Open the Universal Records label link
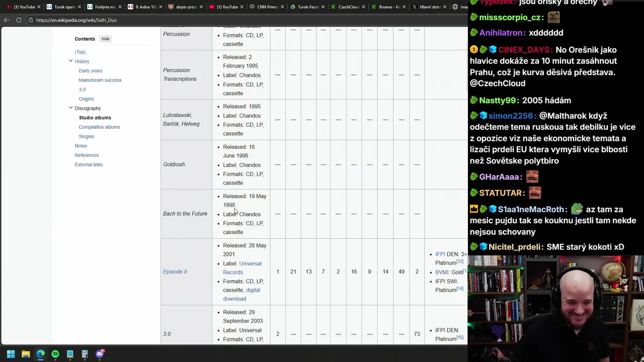Viewport: 644px width, 362px height. tap(242, 267)
